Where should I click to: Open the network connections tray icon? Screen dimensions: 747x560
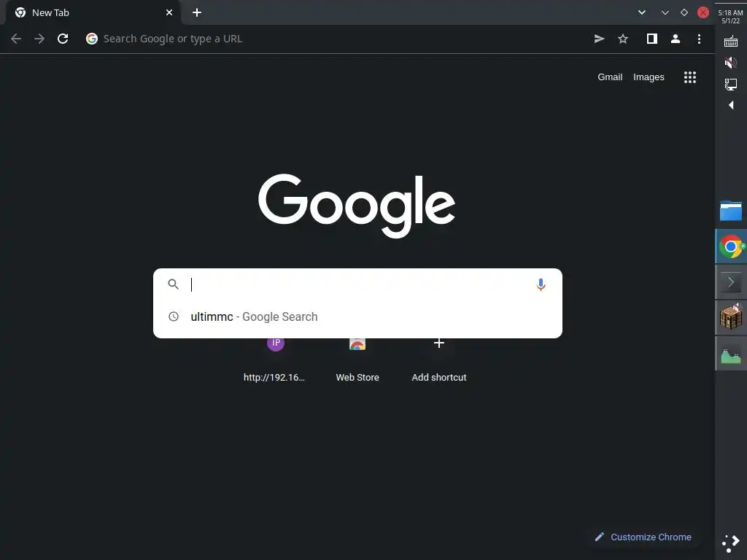coord(731,85)
